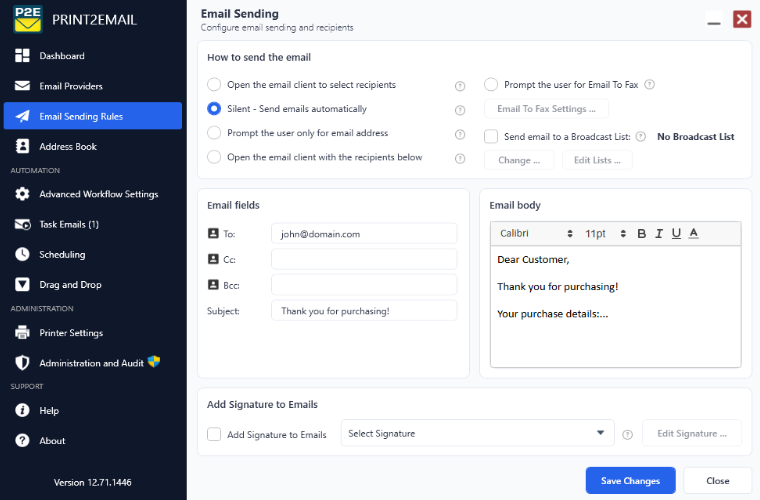Open Administration and Audit
Image resolution: width=760 pixels, height=500 pixels.
[x=93, y=363]
